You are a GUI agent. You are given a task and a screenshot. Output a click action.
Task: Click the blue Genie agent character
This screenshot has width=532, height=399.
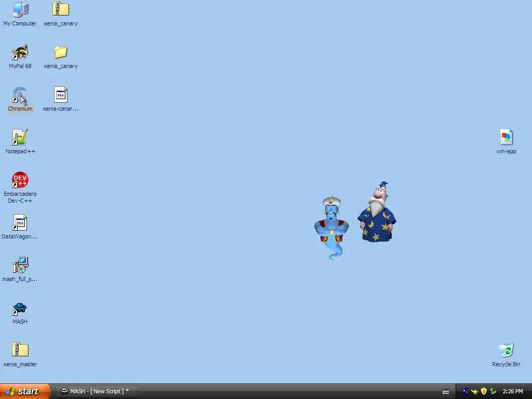click(332, 228)
